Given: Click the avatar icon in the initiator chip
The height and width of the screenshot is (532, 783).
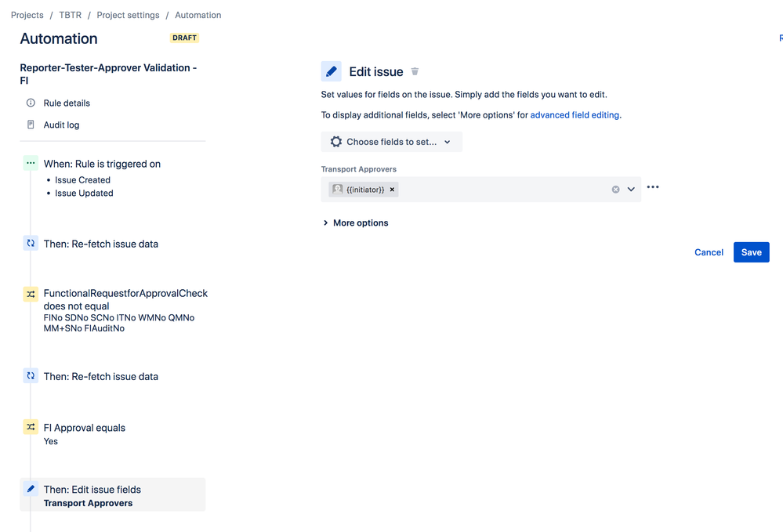Looking at the screenshot, I should click(x=338, y=189).
